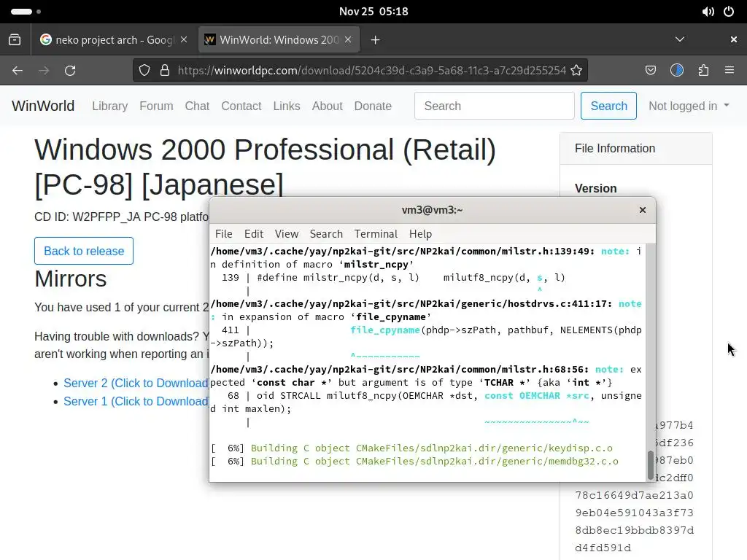Click the blue Search button
Screen dimensions: 747x560
[608, 106]
